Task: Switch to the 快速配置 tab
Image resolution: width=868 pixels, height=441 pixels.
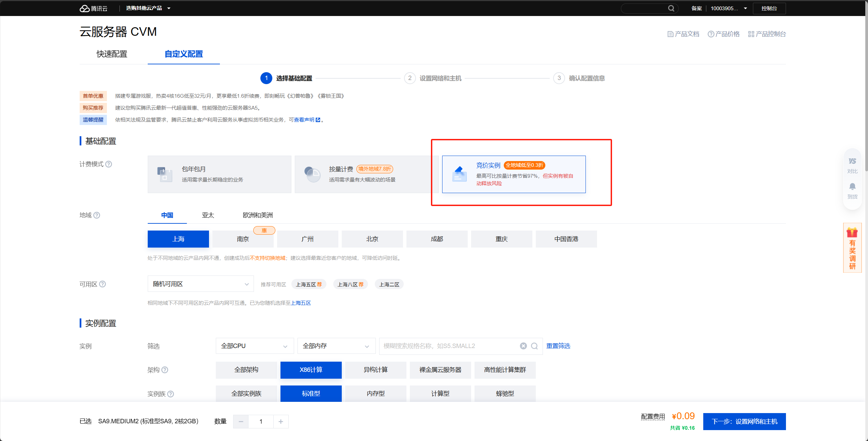Action: (x=112, y=54)
